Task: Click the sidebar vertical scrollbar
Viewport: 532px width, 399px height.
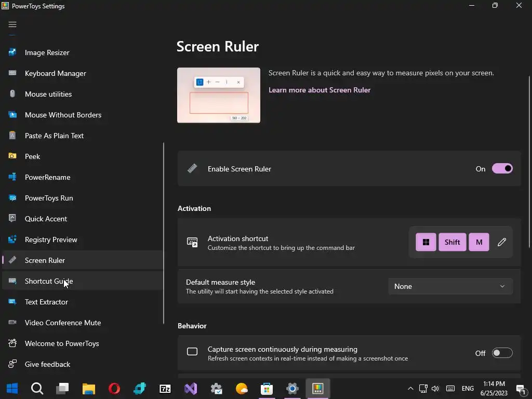Action: click(164, 233)
